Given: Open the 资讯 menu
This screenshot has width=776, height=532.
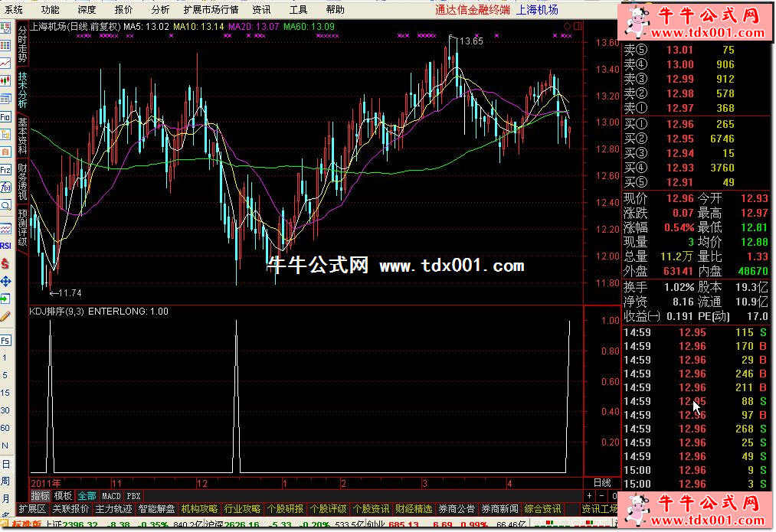Looking at the screenshot, I should click(261, 10).
